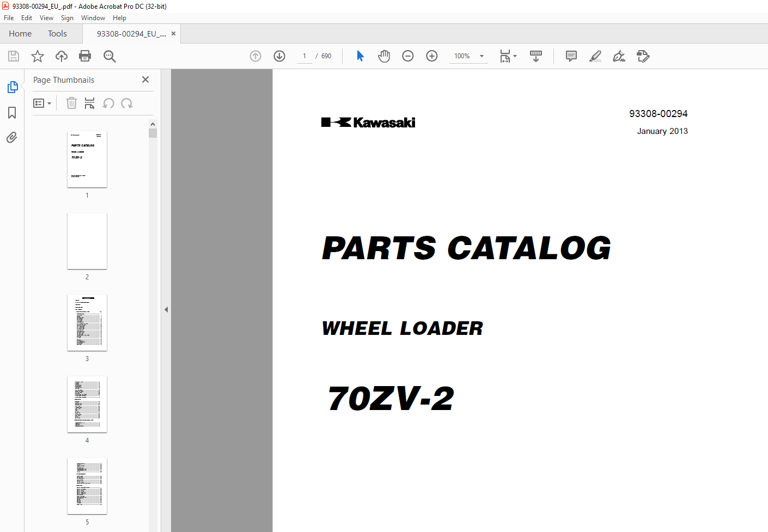Zoom in with plus icon
The image size is (768, 532).
tap(432, 56)
